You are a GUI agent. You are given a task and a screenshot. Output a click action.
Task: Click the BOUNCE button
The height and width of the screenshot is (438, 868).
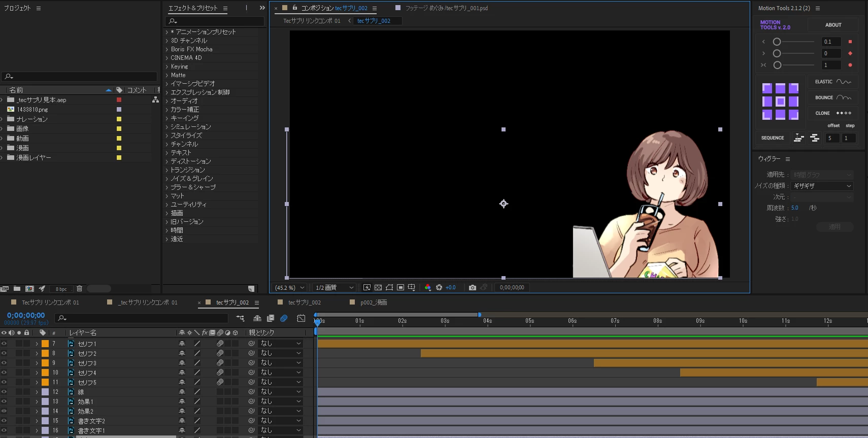click(x=832, y=97)
